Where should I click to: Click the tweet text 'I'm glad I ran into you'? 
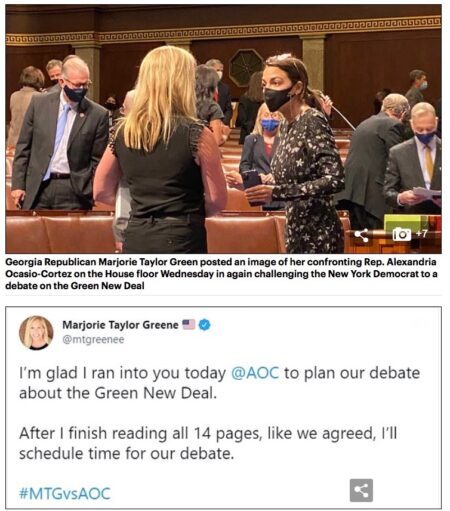(x=122, y=373)
